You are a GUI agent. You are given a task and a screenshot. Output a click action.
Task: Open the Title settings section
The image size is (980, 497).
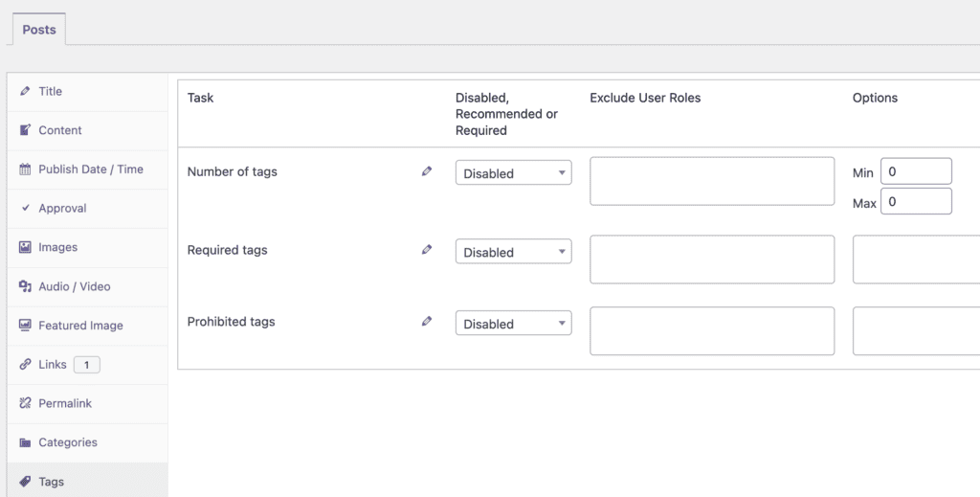click(50, 92)
